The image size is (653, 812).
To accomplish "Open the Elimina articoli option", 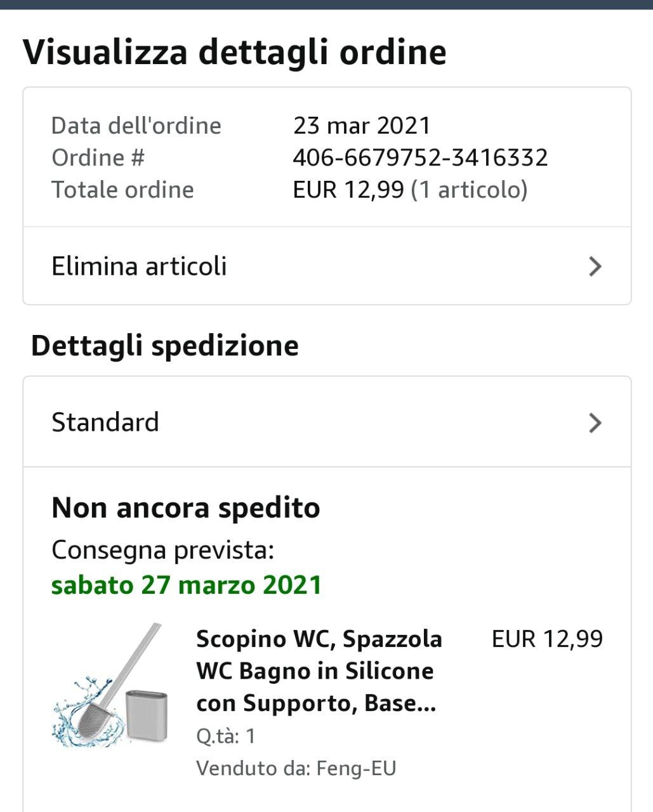I will click(327, 266).
